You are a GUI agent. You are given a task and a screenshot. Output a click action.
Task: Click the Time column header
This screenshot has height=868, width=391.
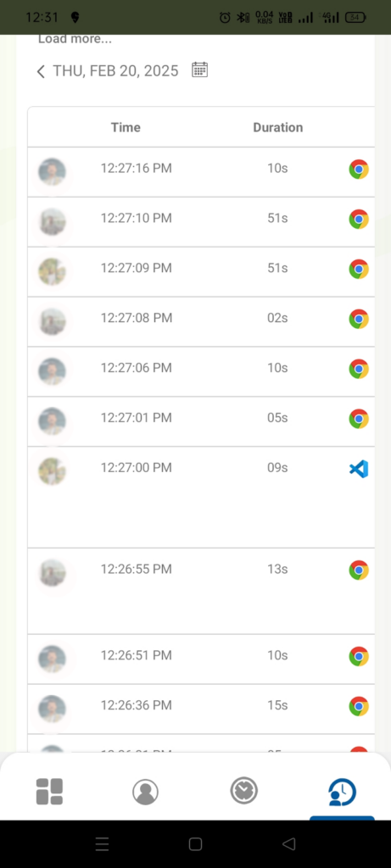[126, 127]
